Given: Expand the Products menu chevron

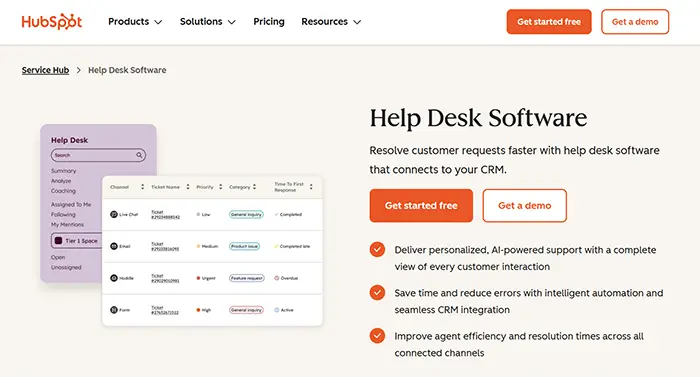Looking at the screenshot, I should tap(158, 22).
